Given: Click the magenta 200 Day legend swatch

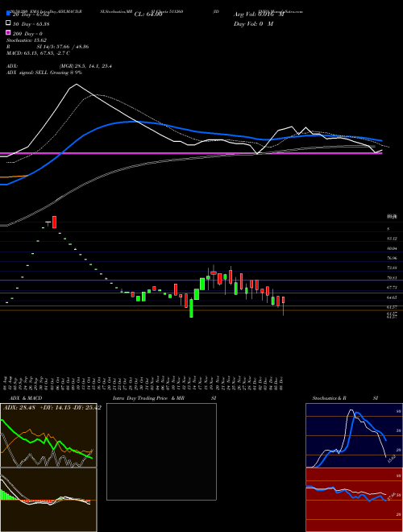Looking at the screenshot, I should pyautogui.click(x=8, y=33).
